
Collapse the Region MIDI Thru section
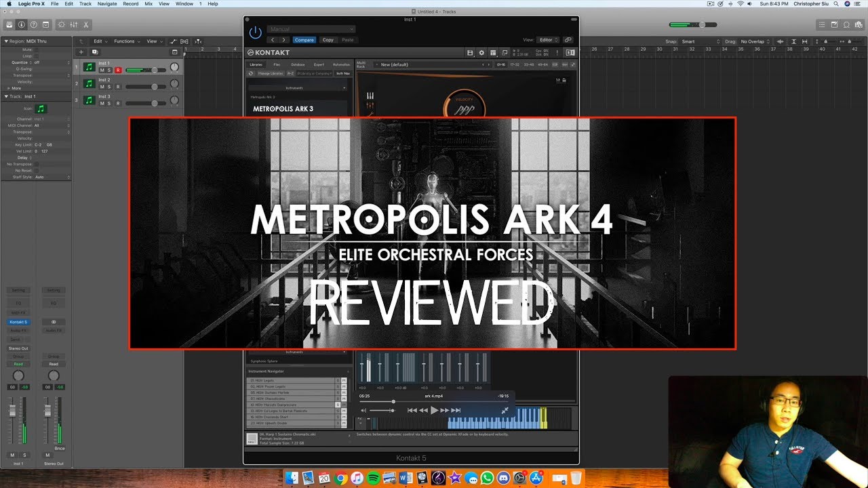[x=5, y=41]
